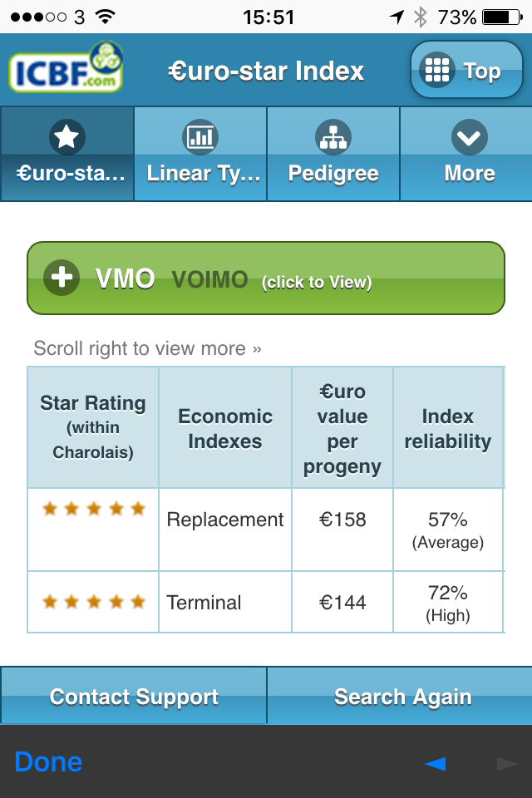Expand the VMO VOIMO details bar

(266, 278)
